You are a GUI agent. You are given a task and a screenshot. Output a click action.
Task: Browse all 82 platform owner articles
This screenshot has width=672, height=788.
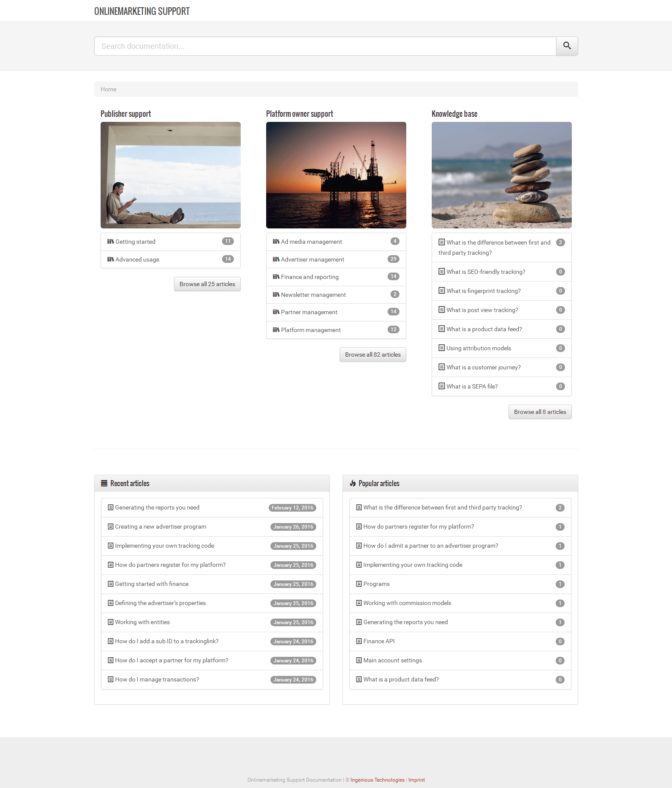click(x=373, y=355)
